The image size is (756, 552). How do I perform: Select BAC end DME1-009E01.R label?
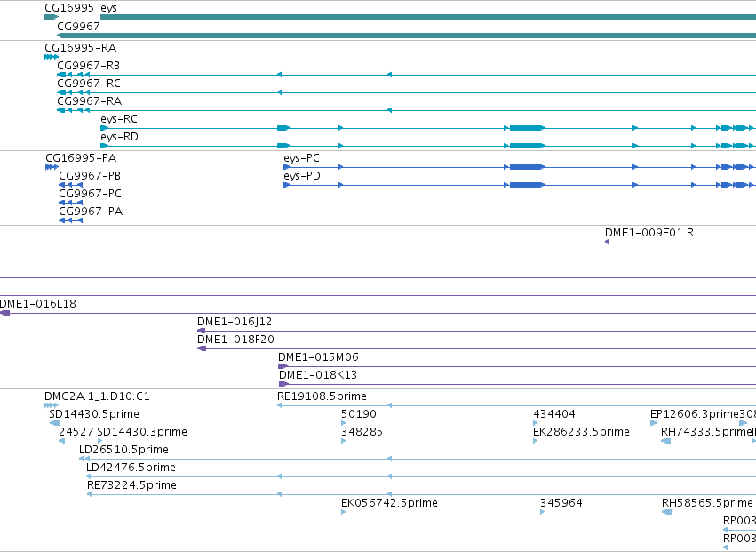click(649, 233)
